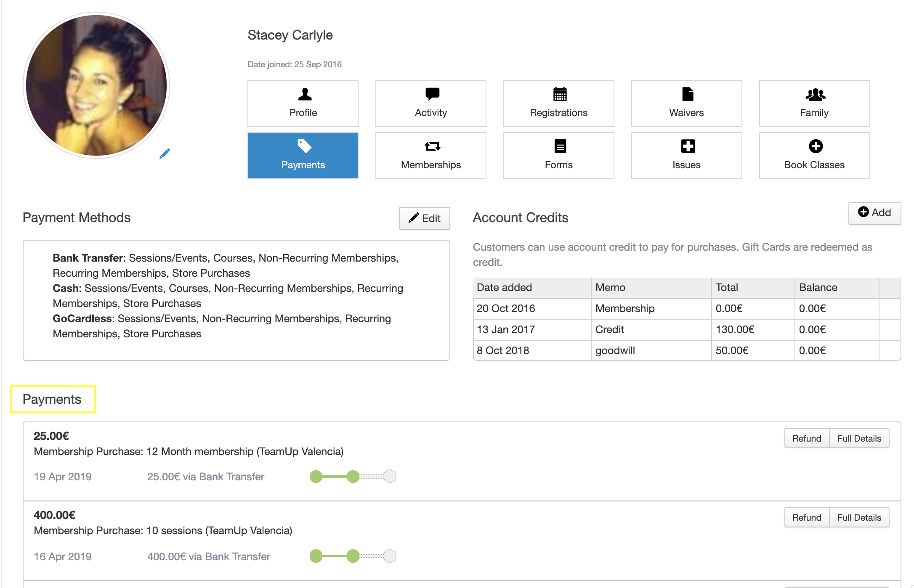Open the Profile section tile
914x588 pixels.
(x=303, y=103)
